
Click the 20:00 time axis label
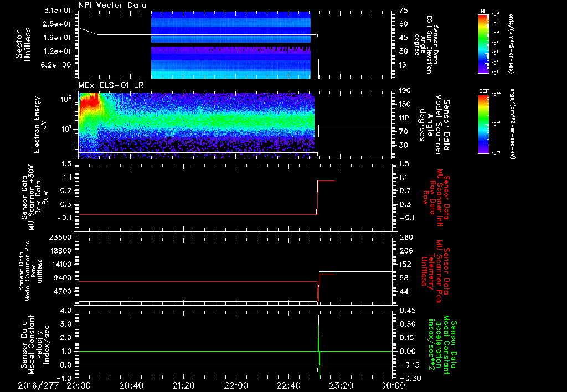pos(79,385)
